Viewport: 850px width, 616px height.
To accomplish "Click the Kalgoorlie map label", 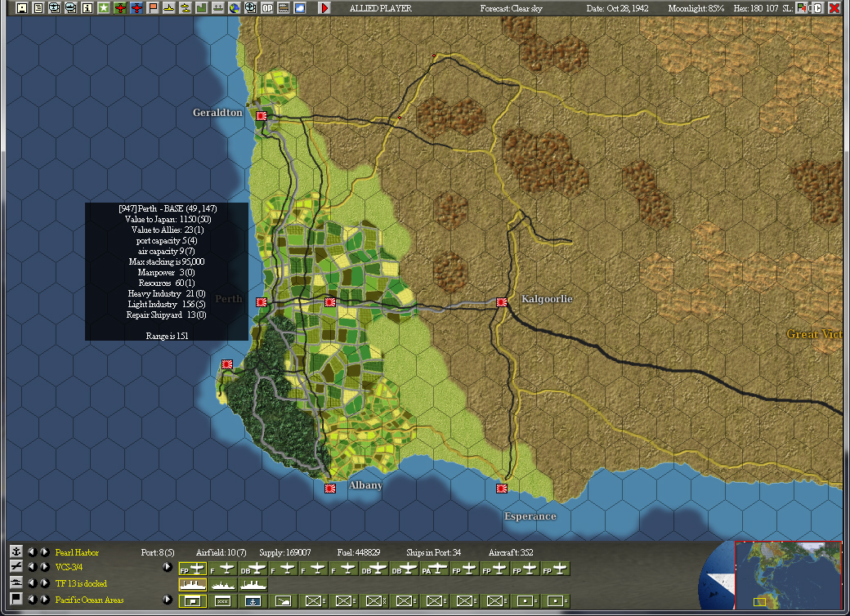I will tap(547, 298).
